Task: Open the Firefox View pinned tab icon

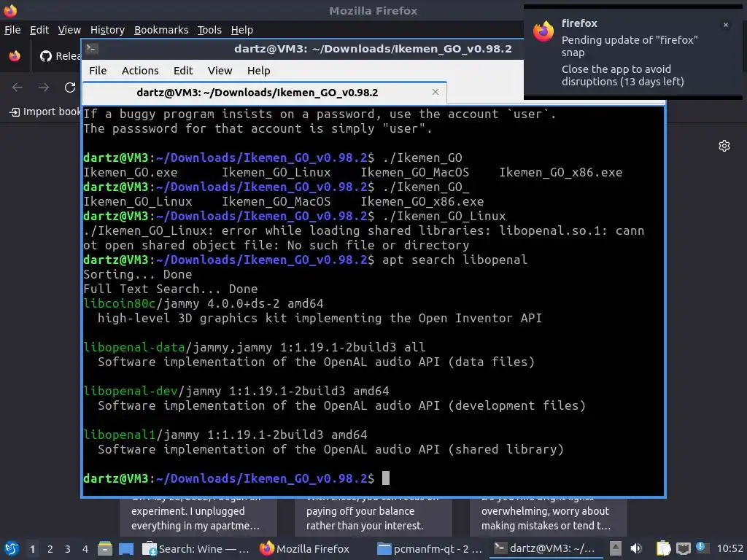Action: pos(15,56)
